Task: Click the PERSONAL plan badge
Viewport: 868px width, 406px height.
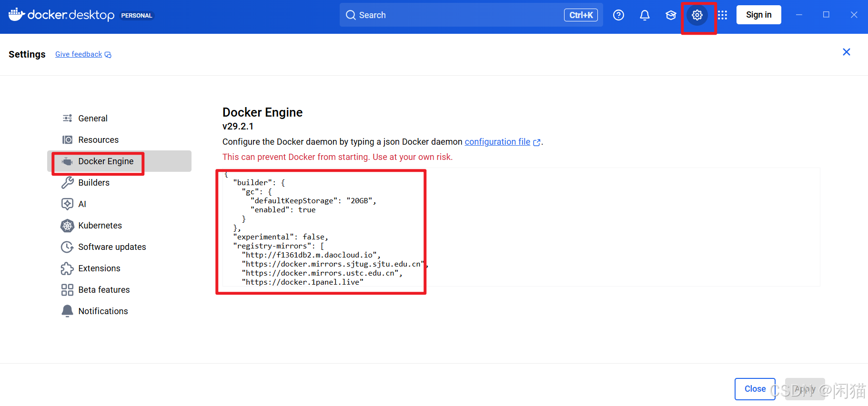Action: (x=137, y=16)
